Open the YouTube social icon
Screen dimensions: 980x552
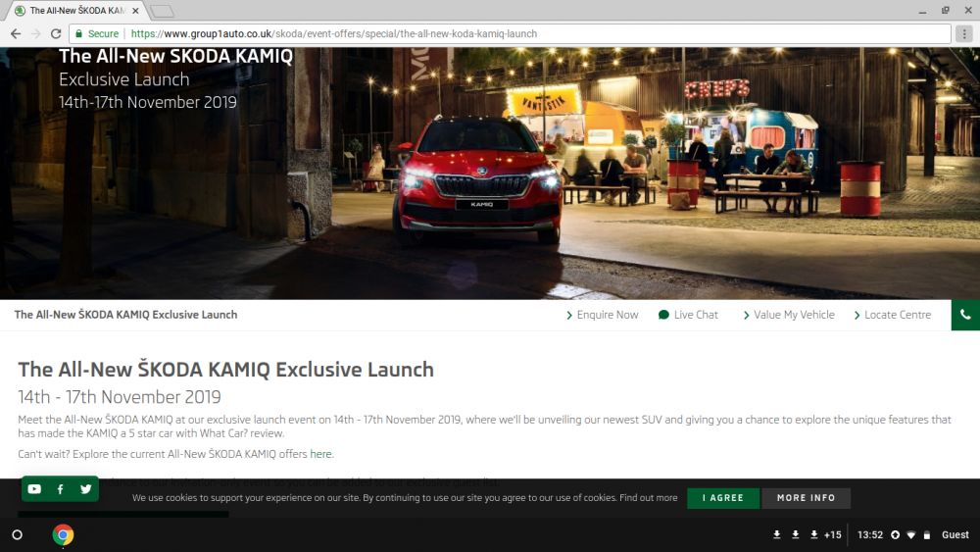(34, 489)
